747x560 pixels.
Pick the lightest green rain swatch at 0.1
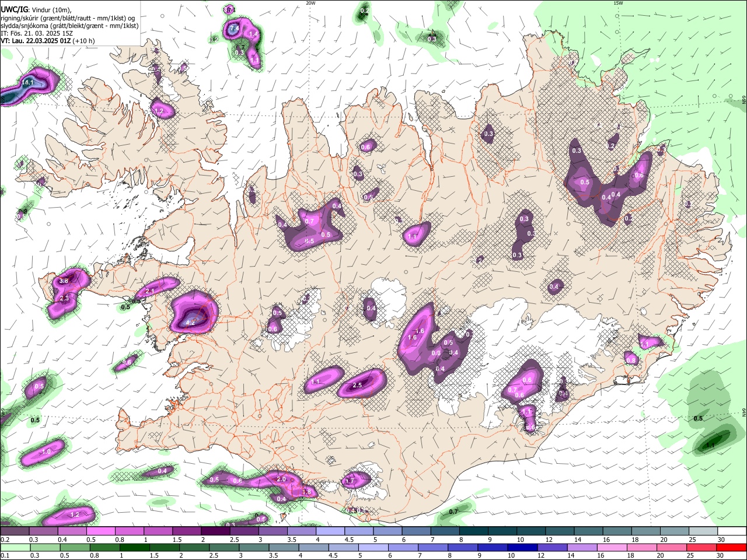[x=15, y=547]
